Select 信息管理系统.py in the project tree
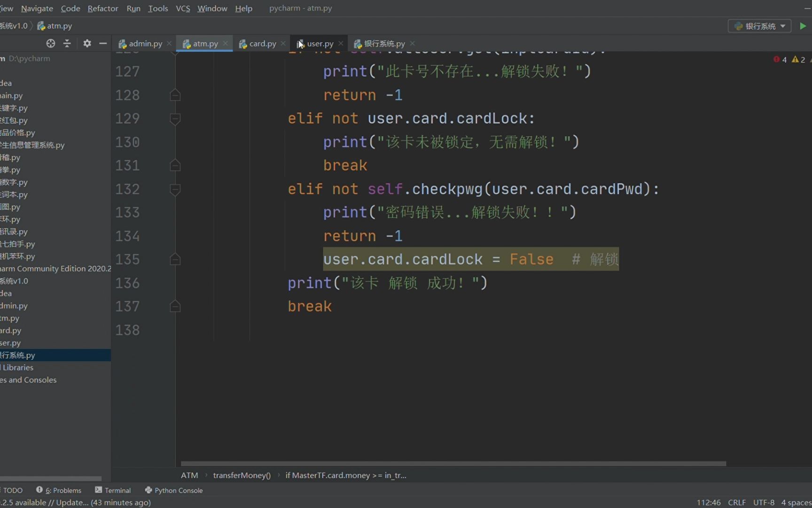This screenshot has width=812, height=508. pos(55,145)
